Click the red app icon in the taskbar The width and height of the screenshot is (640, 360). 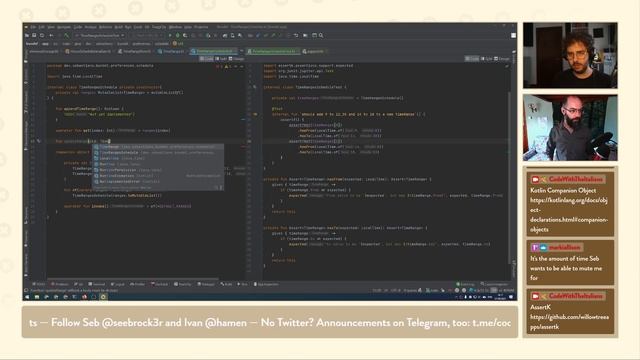click(x=84, y=297)
